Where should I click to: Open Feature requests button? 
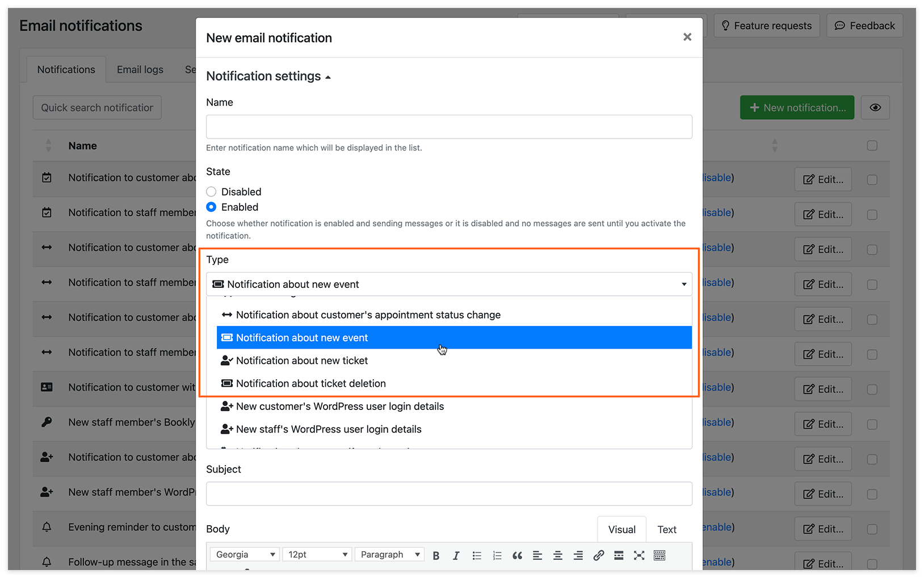[767, 26]
